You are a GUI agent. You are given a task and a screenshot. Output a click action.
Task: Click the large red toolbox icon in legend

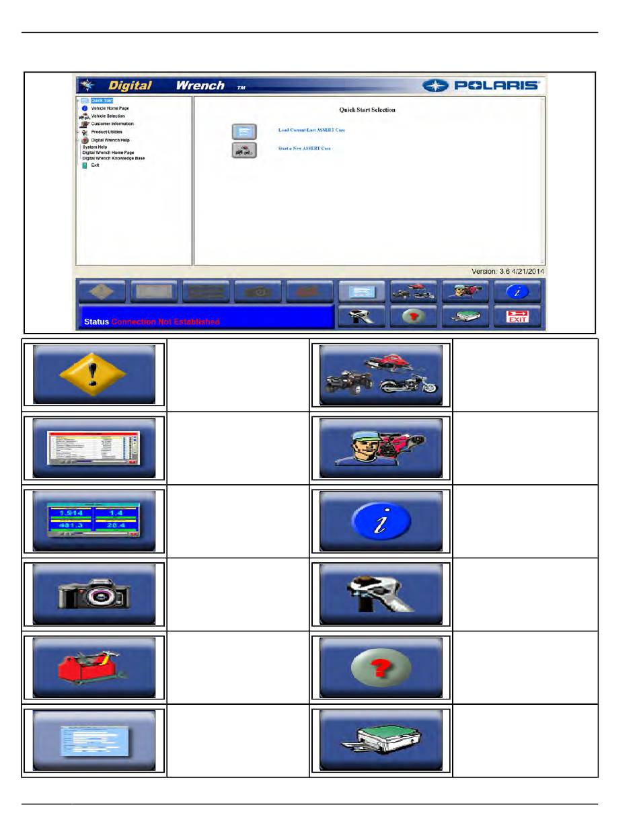tap(94, 668)
